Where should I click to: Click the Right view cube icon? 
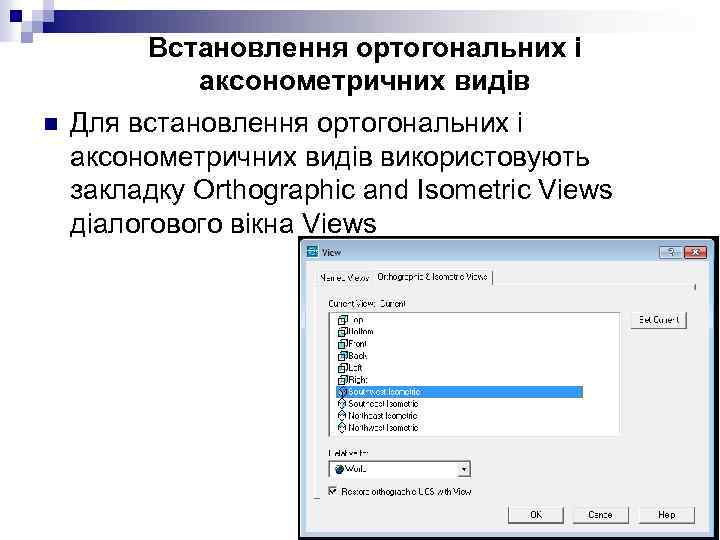343,379
